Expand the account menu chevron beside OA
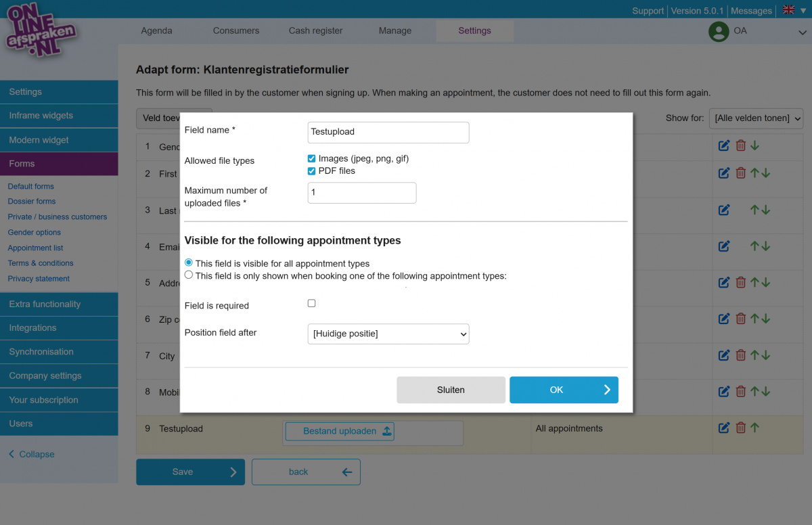The width and height of the screenshot is (812, 525). pos(804,31)
